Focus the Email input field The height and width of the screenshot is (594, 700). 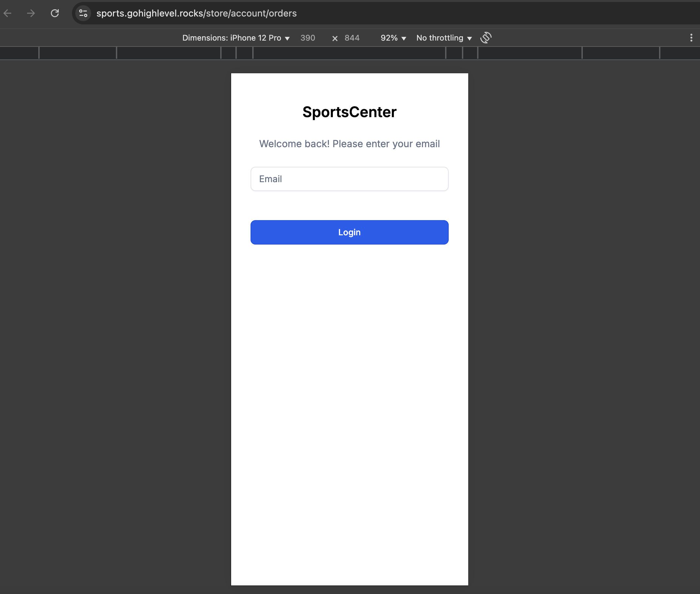point(349,179)
